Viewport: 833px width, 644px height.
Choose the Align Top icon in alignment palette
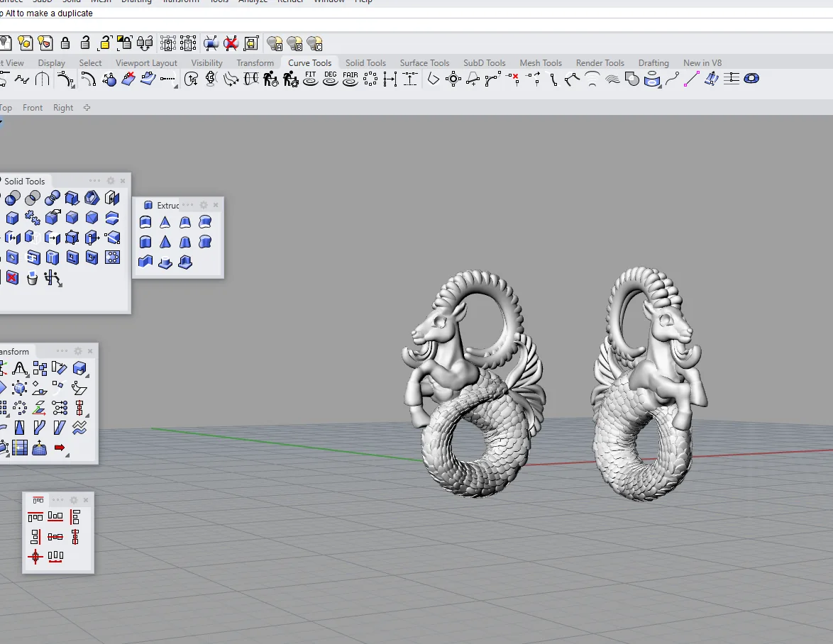click(35, 516)
